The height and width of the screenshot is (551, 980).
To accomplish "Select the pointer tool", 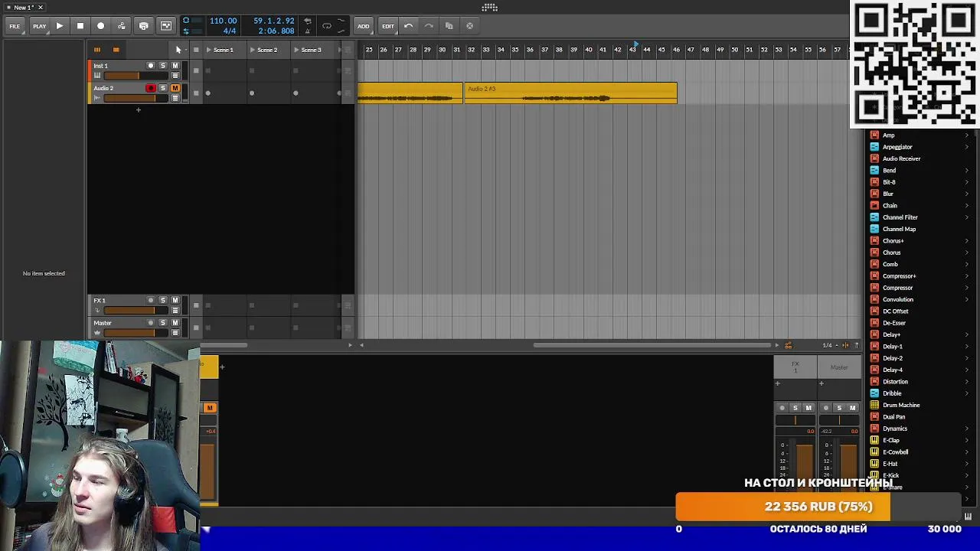I will [x=178, y=50].
